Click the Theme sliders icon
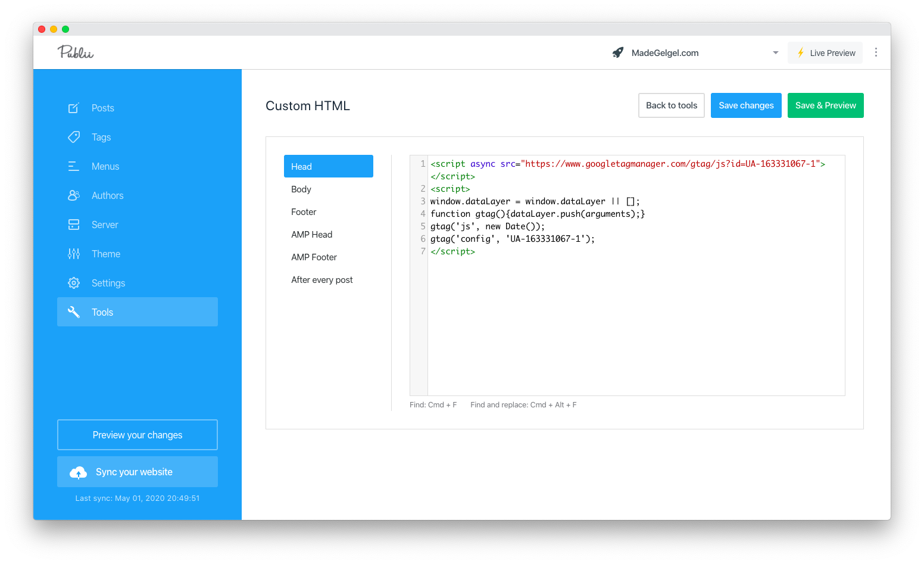 click(74, 254)
